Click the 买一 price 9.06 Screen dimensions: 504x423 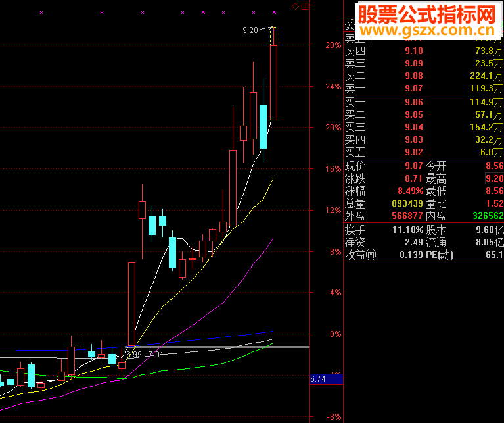(x=414, y=102)
